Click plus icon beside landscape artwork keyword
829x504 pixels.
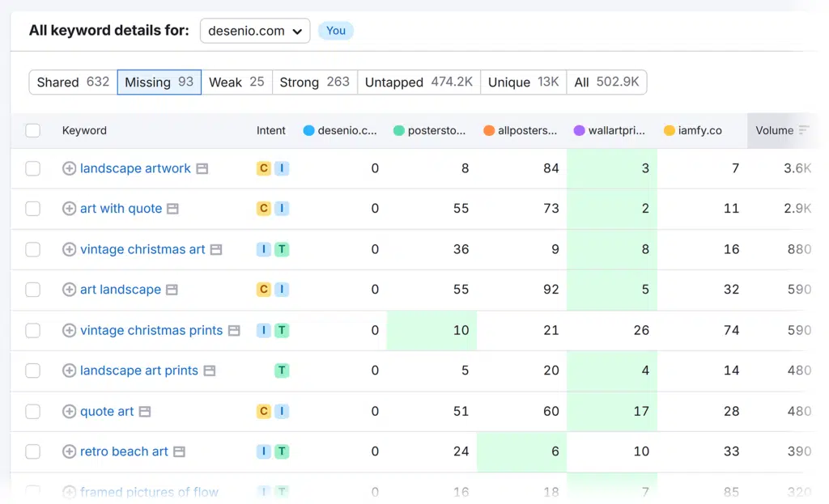[x=69, y=168]
